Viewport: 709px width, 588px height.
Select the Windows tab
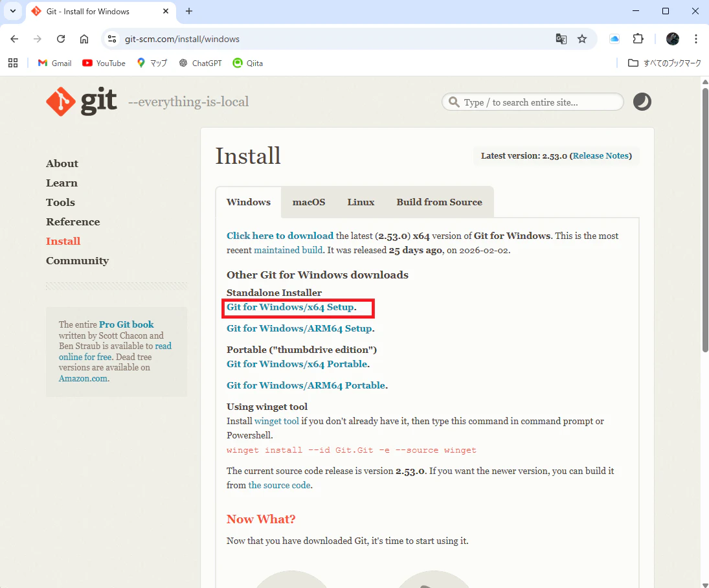point(249,202)
